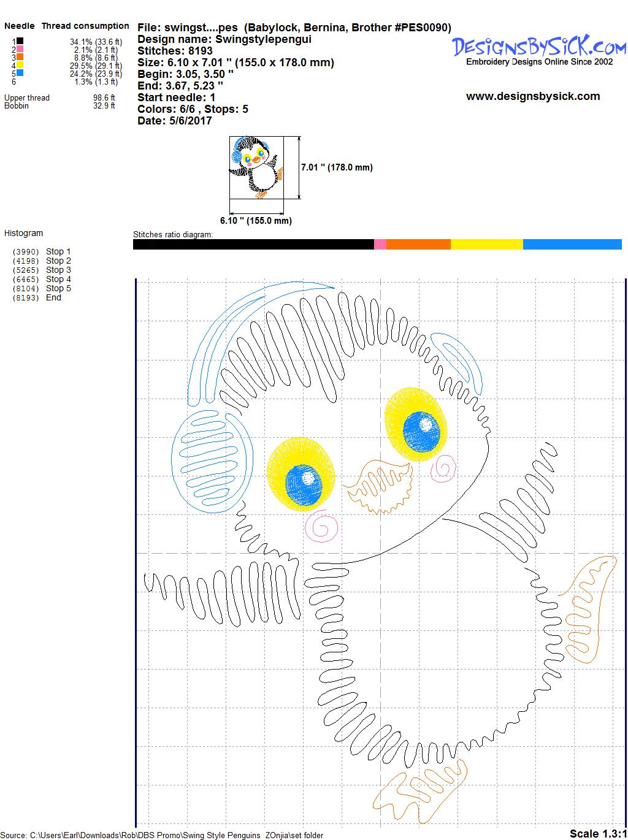Select the pink needle 2 swatch

pyautogui.click(x=20, y=49)
